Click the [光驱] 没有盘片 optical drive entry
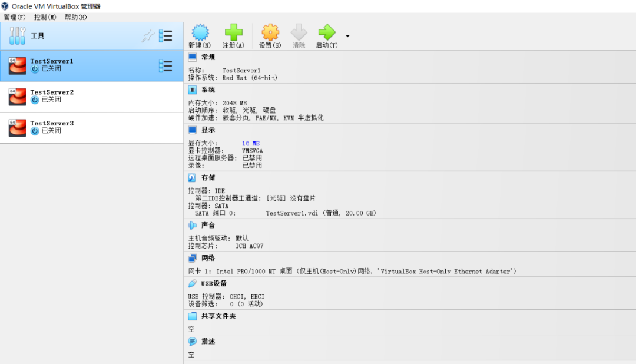636x364 pixels. click(291, 198)
